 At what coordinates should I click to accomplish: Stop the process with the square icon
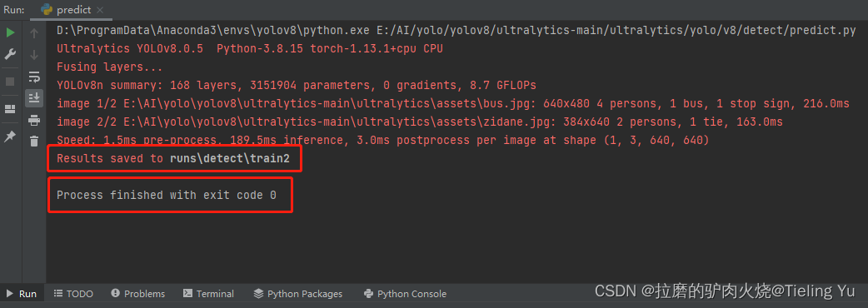click(x=10, y=82)
